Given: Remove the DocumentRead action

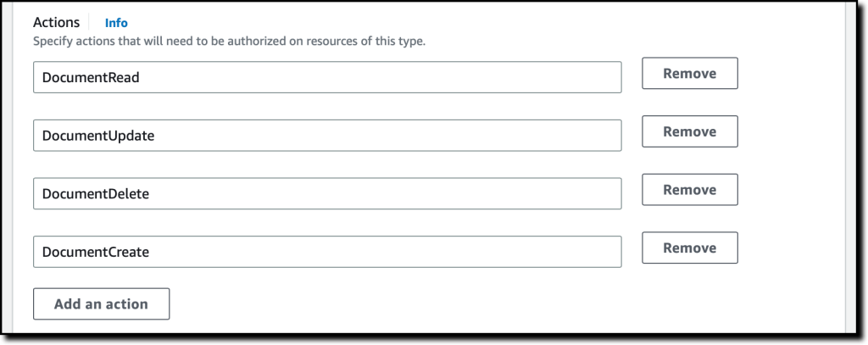Looking at the screenshot, I should 689,74.
